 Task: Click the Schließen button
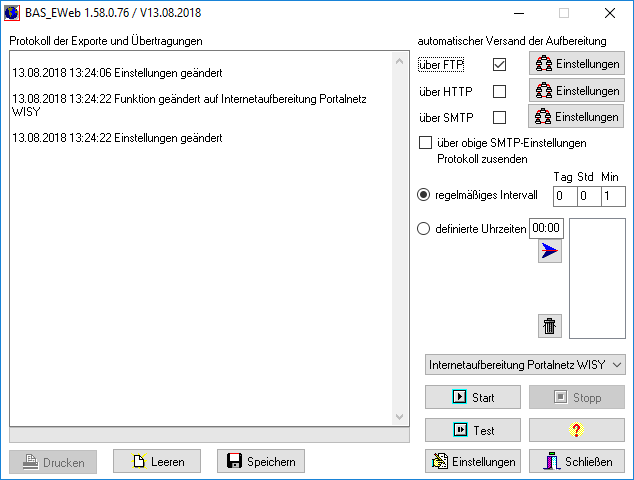point(577,461)
